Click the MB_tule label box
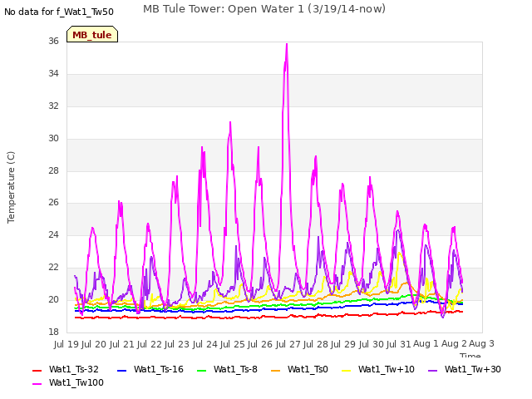 coord(92,34)
